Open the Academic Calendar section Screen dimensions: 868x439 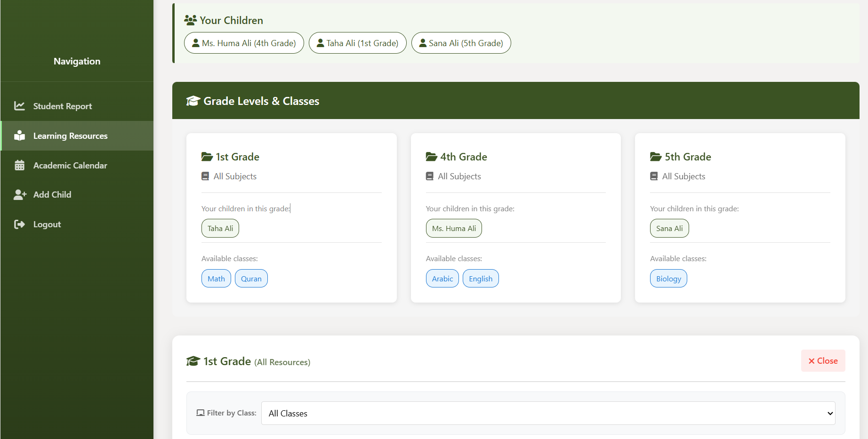click(70, 165)
